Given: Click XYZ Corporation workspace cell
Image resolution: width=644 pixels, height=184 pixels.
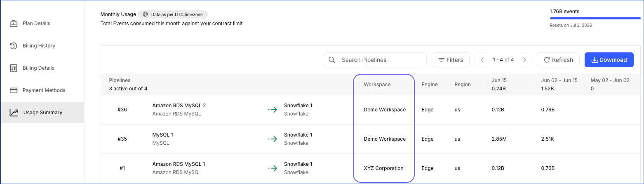Looking at the screenshot, I should point(384,168).
